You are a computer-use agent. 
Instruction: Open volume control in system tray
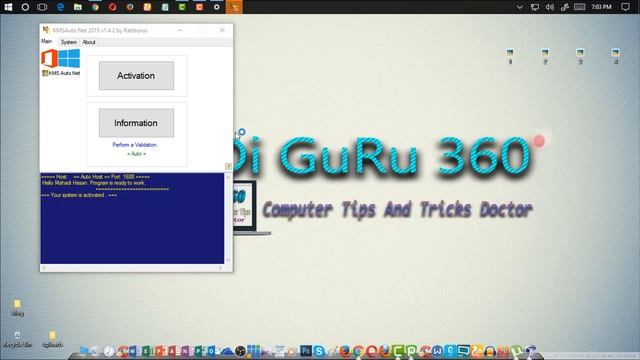pos(550,7)
